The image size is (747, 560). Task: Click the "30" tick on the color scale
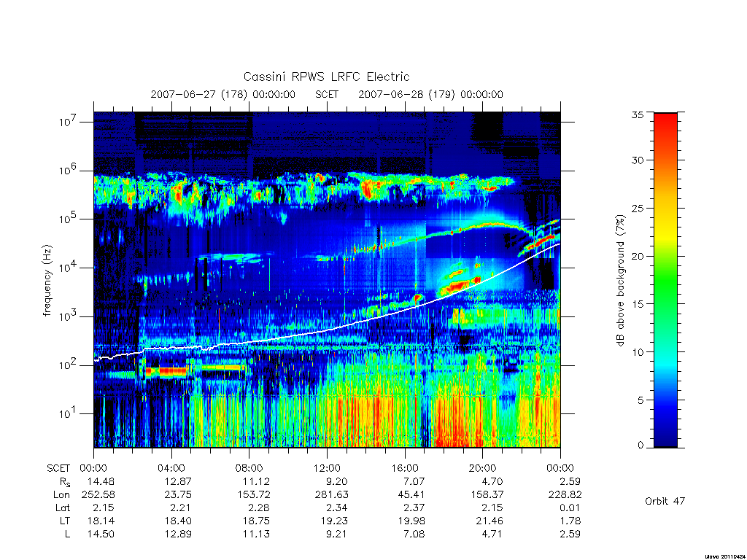pyautogui.click(x=638, y=160)
